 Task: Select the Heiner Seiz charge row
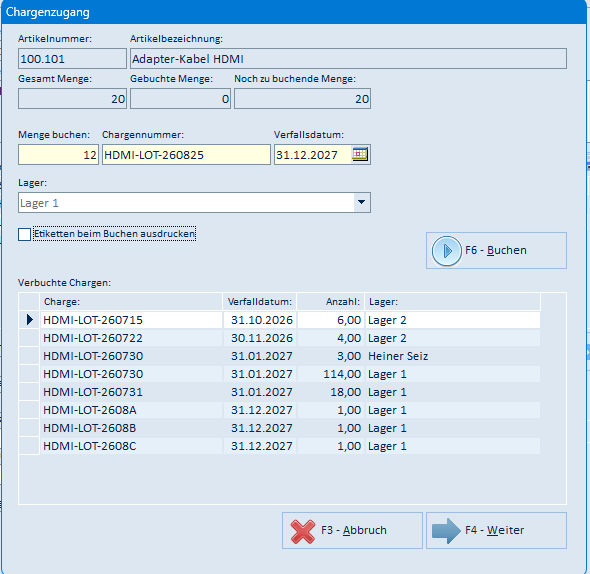pos(290,356)
